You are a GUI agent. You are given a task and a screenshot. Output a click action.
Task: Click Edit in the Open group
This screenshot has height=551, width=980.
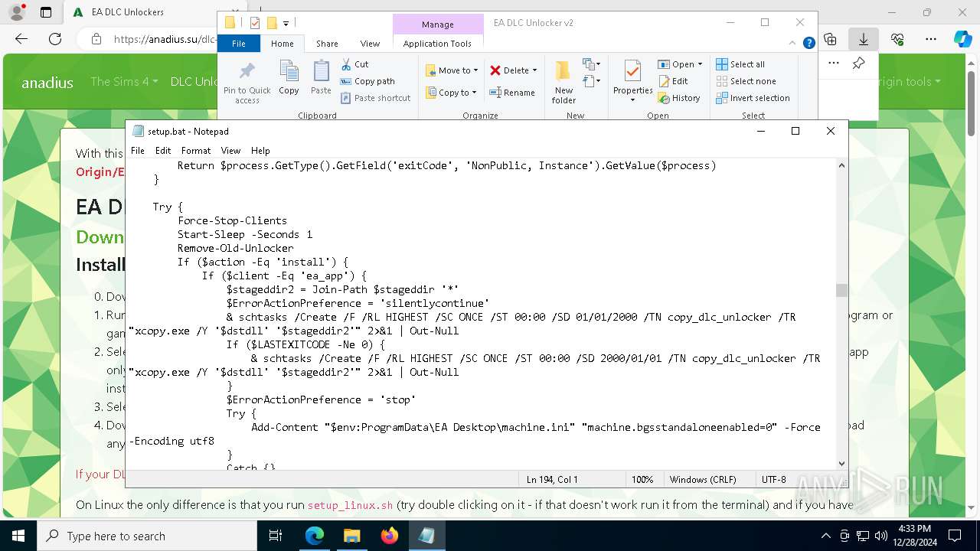(x=673, y=81)
